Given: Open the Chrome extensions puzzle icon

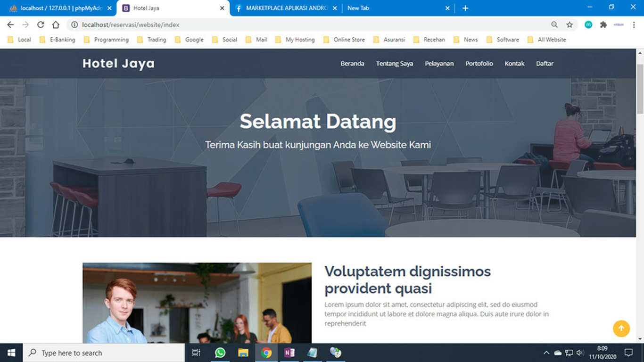Looking at the screenshot, I should tap(603, 25).
